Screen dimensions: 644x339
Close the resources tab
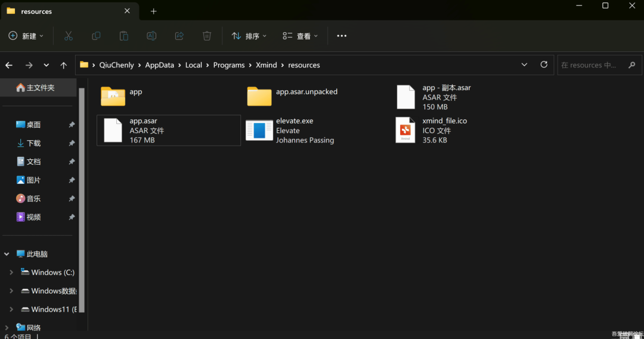point(128,11)
